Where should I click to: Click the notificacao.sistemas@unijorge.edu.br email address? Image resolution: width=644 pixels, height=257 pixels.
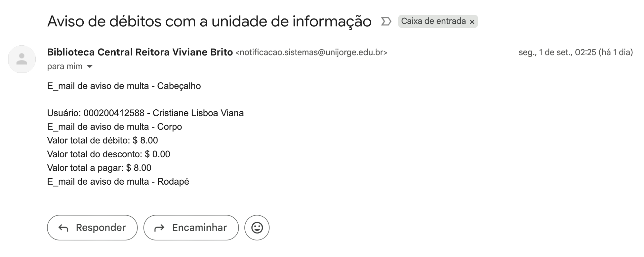[311, 52]
